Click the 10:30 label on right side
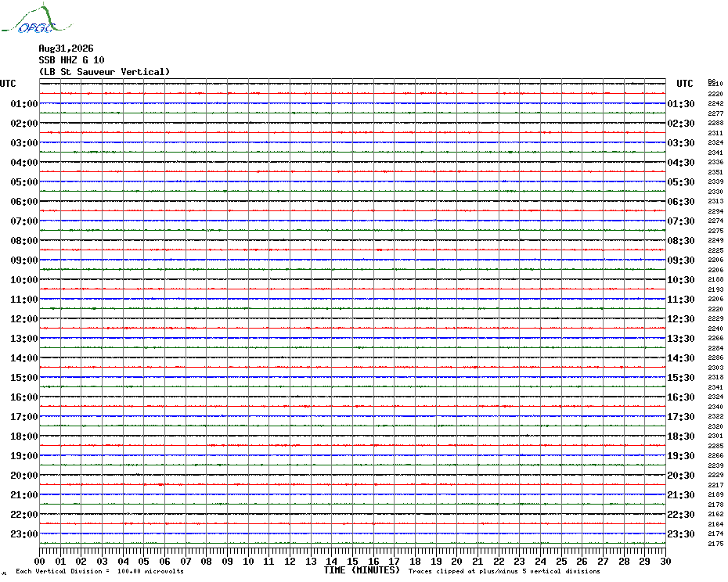The width and height of the screenshot is (728, 582). pyautogui.click(x=681, y=280)
